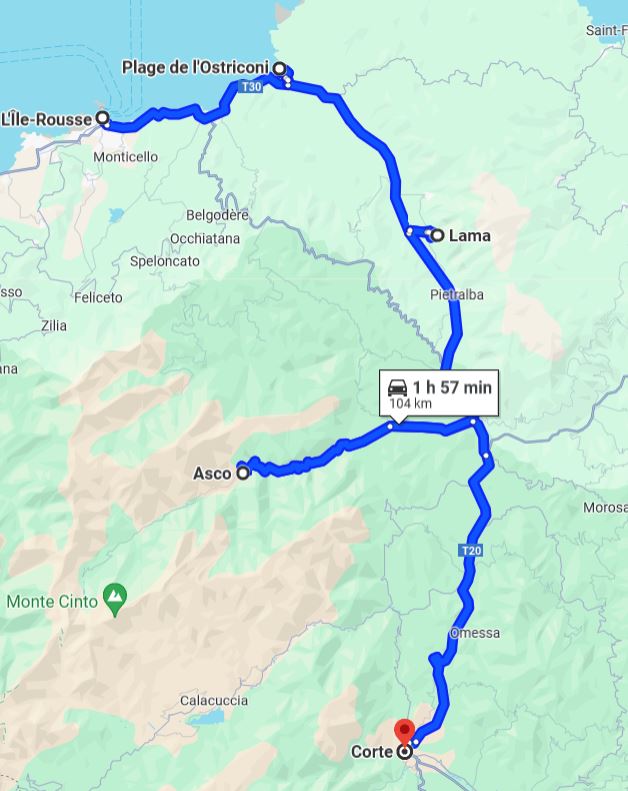Click the Monticello town label
628x791 pixels.
[126, 156]
